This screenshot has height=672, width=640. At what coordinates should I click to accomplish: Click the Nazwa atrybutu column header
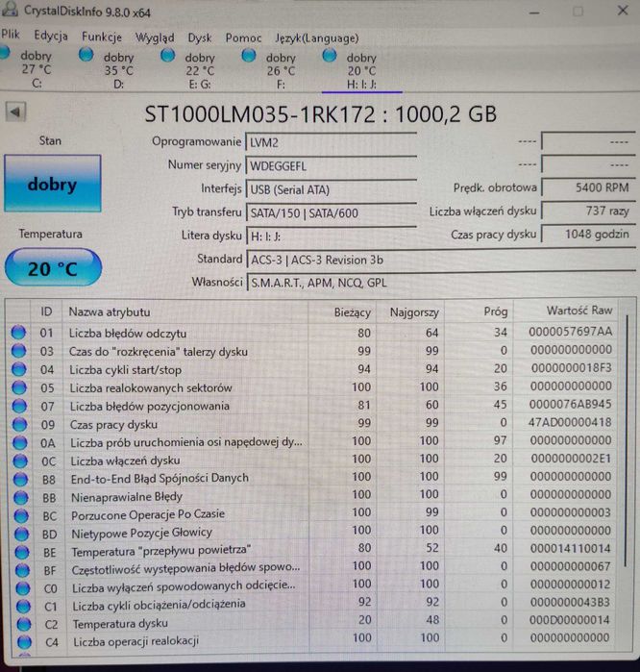pyautogui.click(x=110, y=311)
